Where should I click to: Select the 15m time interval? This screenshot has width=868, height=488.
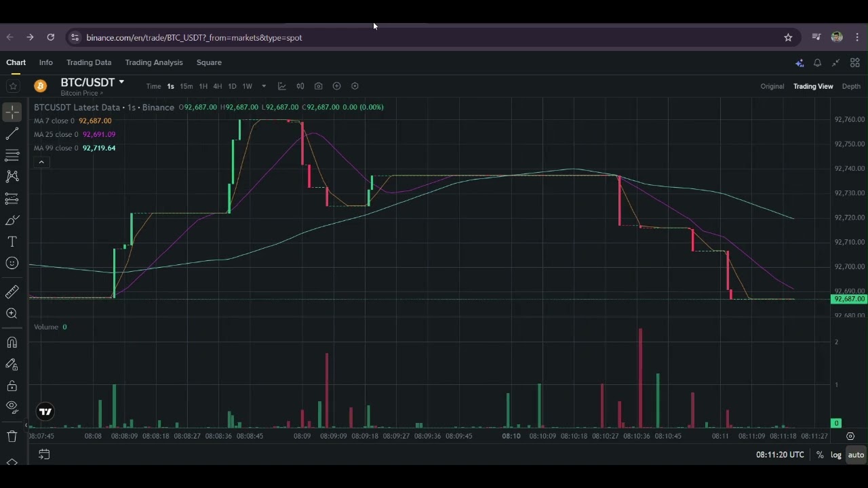click(x=186, y=86)
